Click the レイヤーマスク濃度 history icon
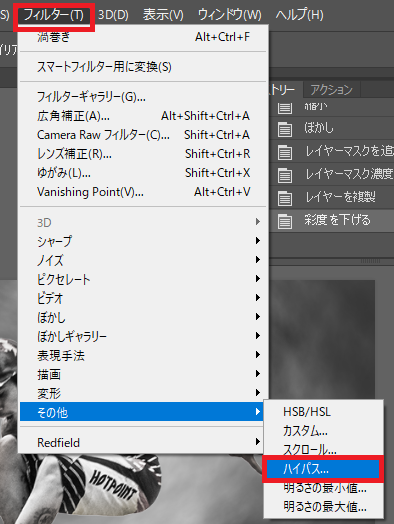This screenshot has height=524, width=394. (x=285, y=175)
